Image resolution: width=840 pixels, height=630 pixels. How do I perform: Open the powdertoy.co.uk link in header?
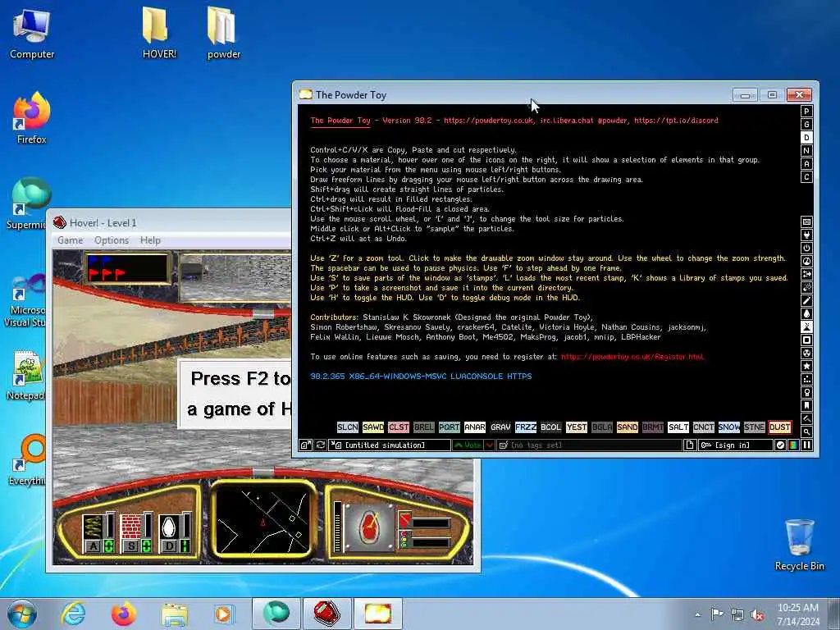pyautogui.click(x=488, y=121)
